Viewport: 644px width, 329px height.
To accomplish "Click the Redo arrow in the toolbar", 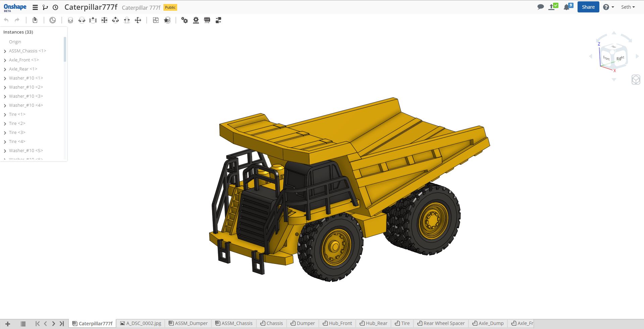I will 17,20.
